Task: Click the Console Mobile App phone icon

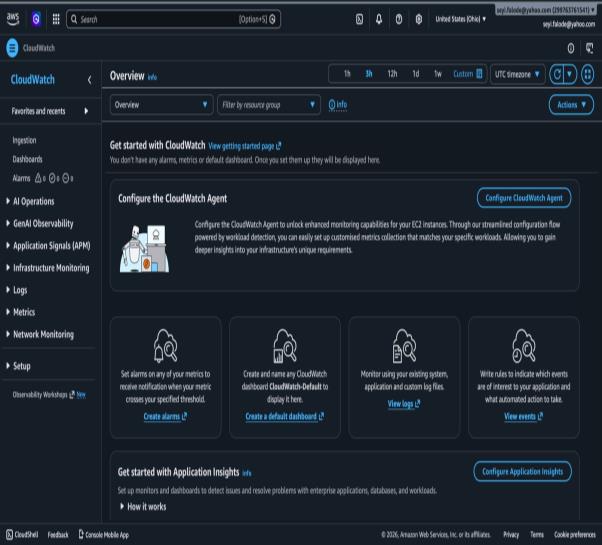Action: coord(81,534)
